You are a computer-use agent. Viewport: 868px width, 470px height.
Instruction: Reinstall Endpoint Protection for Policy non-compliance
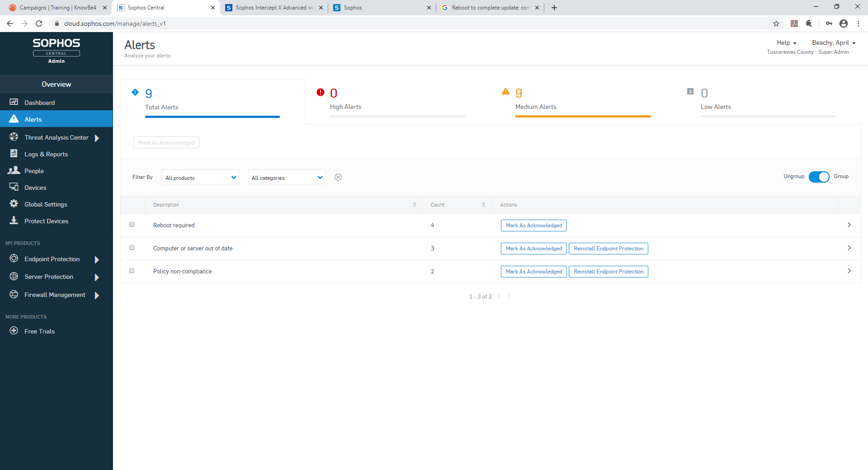[x=609, y=272]
